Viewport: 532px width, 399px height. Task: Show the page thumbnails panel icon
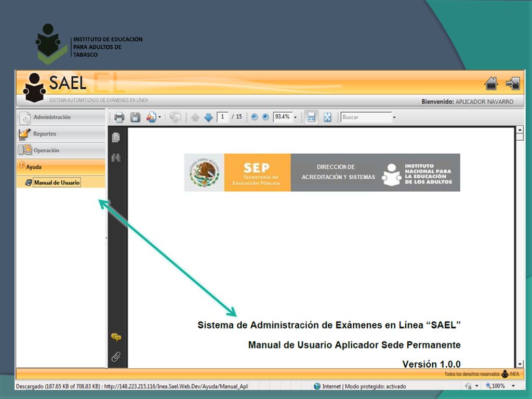(x=116, y=137)
